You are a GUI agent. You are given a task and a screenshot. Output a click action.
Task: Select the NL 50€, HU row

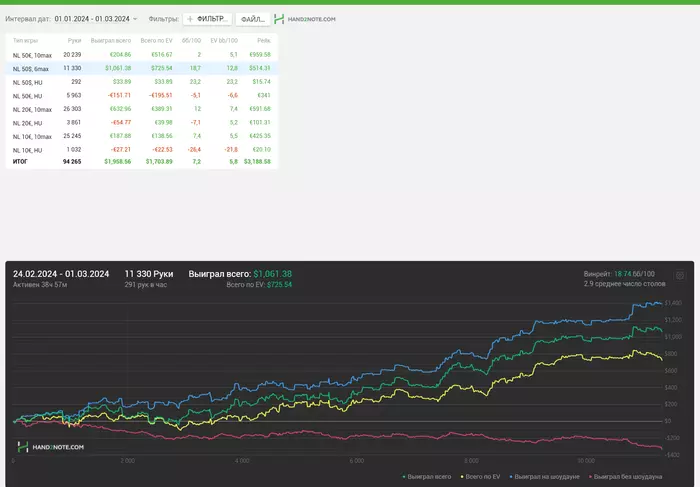pyautogui.click(x=142, y=96)
